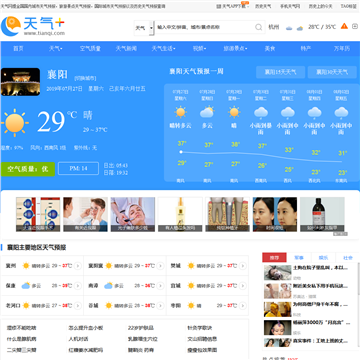The height and width of the screenshot is (360, 360).
Task: Open details arrow in 老河口 row
Action: (78, 306)
